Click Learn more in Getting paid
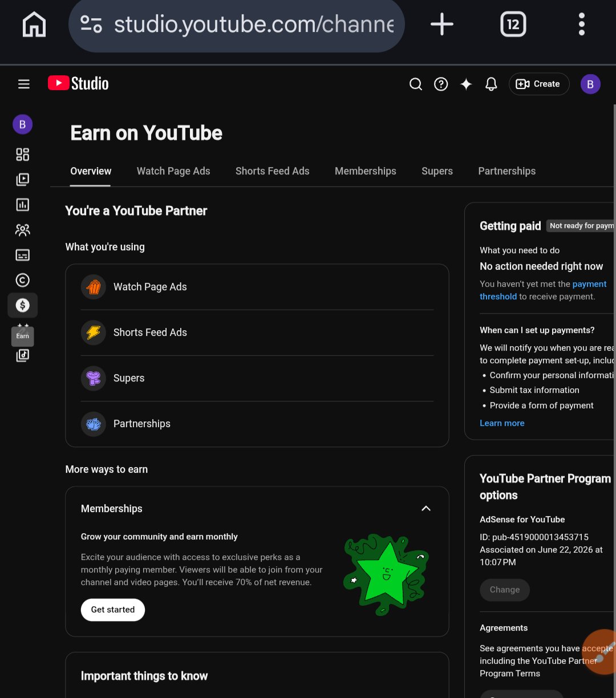Viewport: 616px width, 698px height. 502,423
